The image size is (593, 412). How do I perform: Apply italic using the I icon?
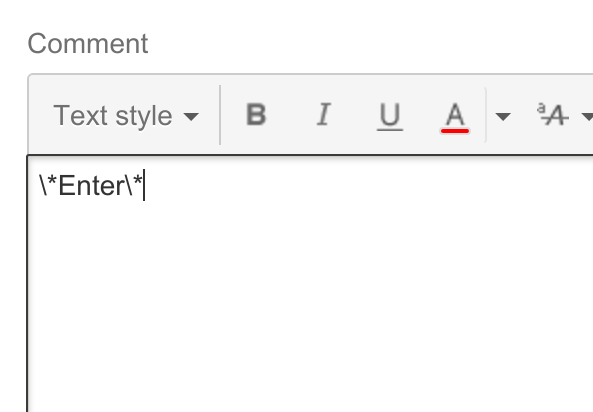323,115
